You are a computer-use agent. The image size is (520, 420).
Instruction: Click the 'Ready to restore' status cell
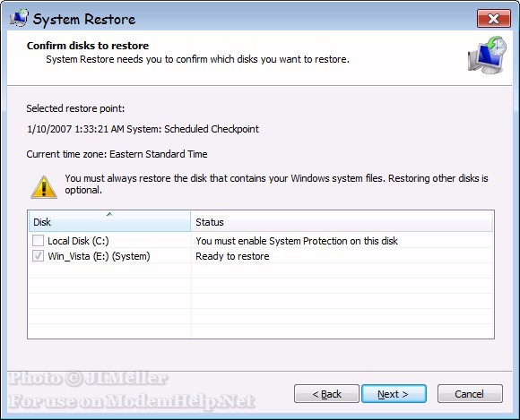[x=232, y=256]
